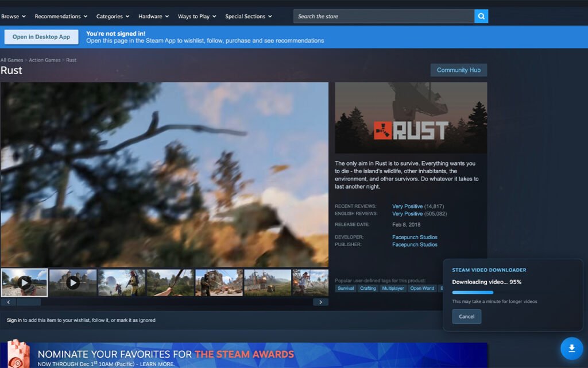Viewport: 588px width, 368px height.
Task: Open the Hardware dropdown menu
Action: pos(153,16)
